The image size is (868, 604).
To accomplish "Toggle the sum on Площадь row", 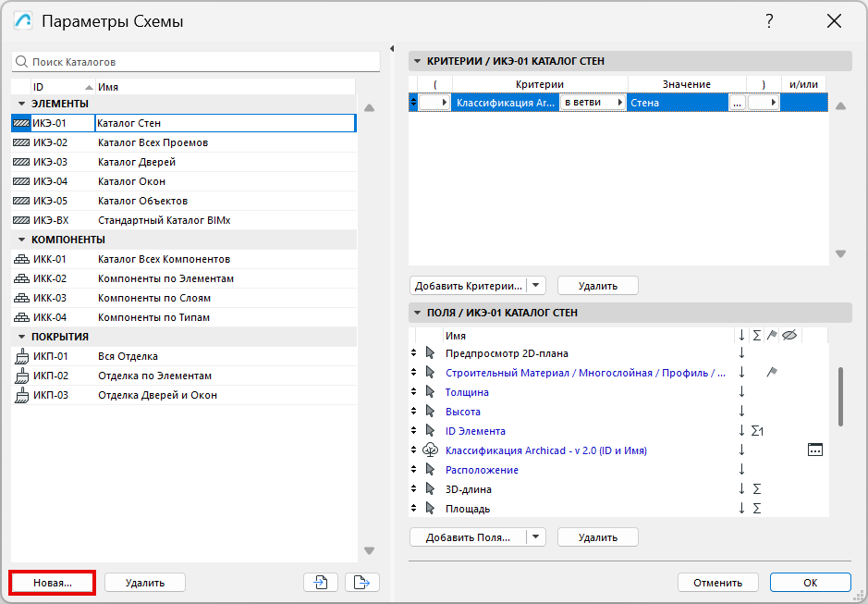I will (756, 509).
